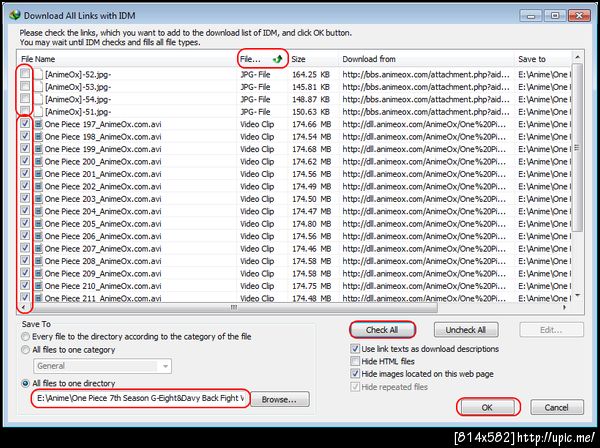Click the Uncheck All button

(466, 330)
